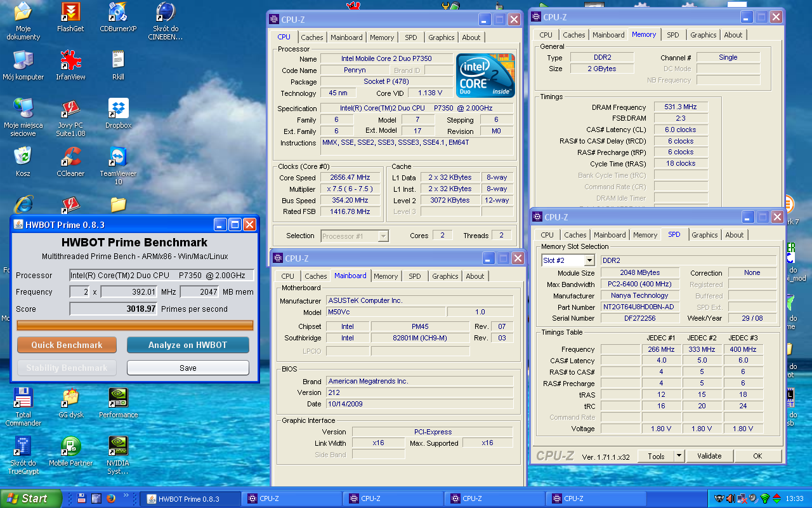This screenshot has height=508, width=812.
Task: Switch to Mainboard tab in SPD window
Action: click(610, 235)
